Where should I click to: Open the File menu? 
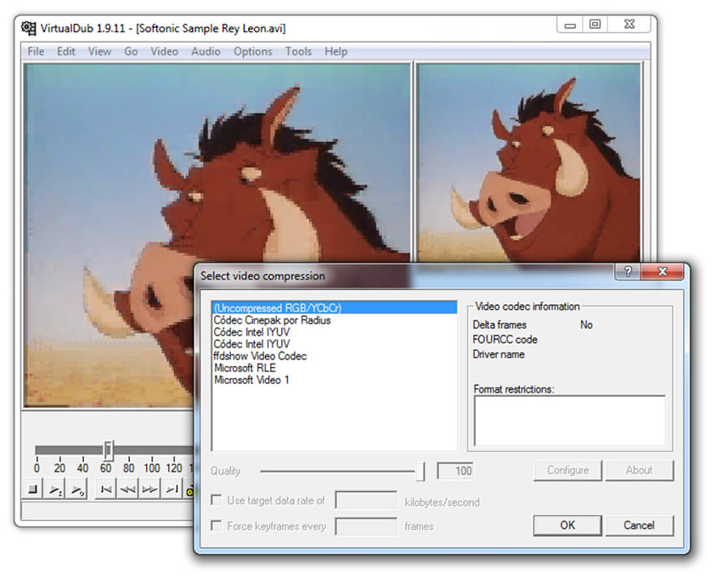coord(35,51)
